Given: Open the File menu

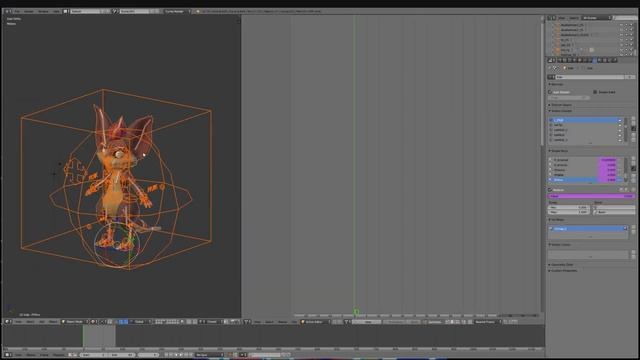Looking at the screenshot, I should pos(17,11).
